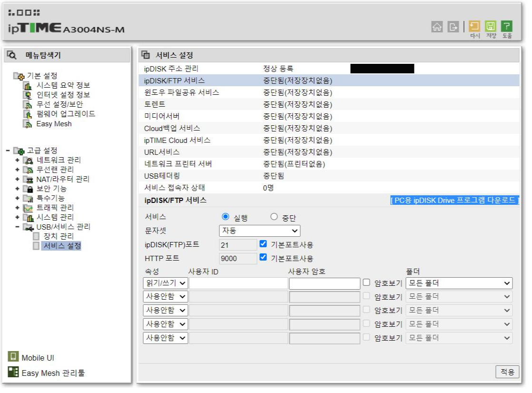Image resolution: width=532 pixels, height=393 pixels.
Task: Click the 보안 기능 lock icon
Action: [28, 189]
